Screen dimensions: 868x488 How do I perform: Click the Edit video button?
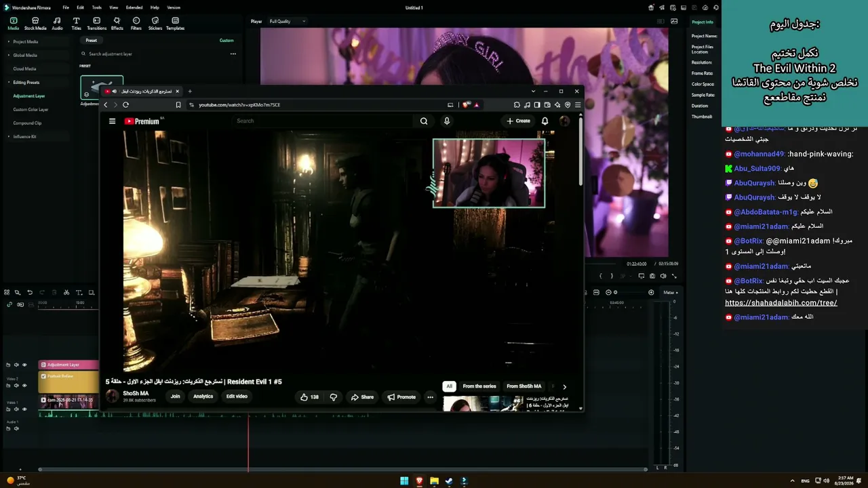[237, 396]
